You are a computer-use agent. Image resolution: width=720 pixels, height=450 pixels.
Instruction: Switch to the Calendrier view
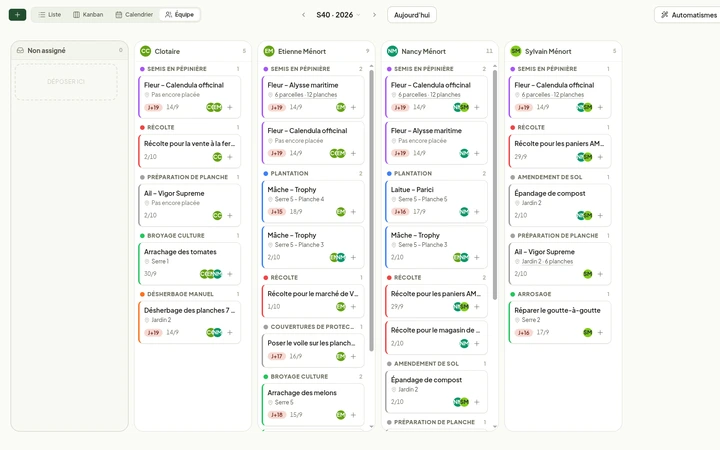(134, 15)
